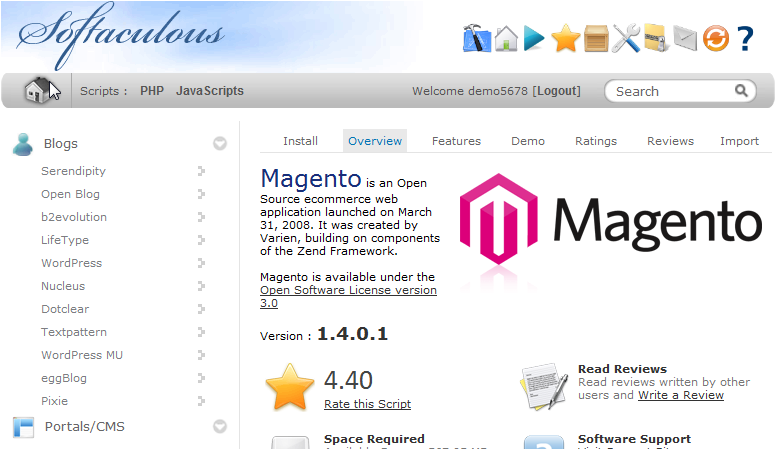The height and width of the screenshot is (450, 776).
Task: Select Pixie from the Blogs list
Action: pos(54,401)
